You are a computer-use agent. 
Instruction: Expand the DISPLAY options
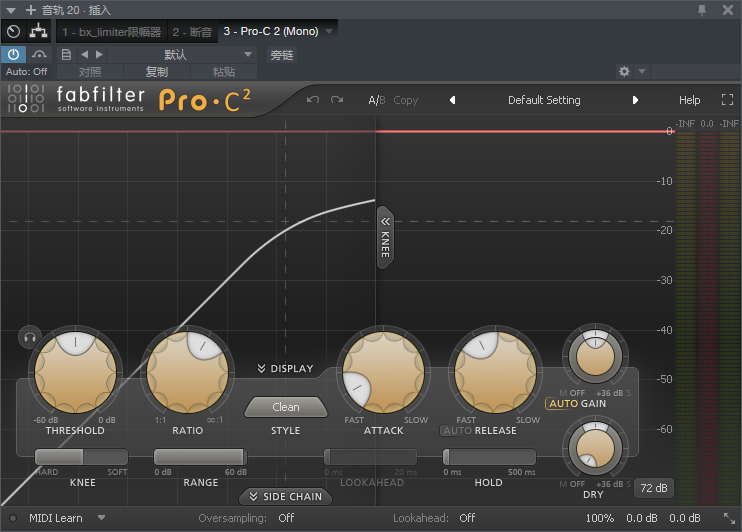coord(285,368)
